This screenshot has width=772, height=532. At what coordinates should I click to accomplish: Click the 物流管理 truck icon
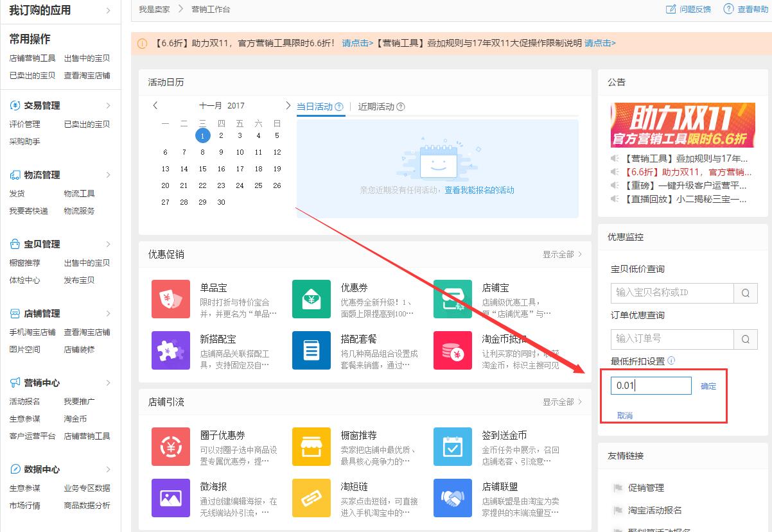point(15,175)
